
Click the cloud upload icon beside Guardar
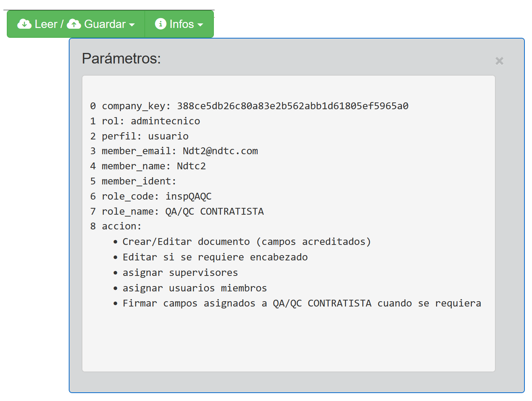(74, 24)
